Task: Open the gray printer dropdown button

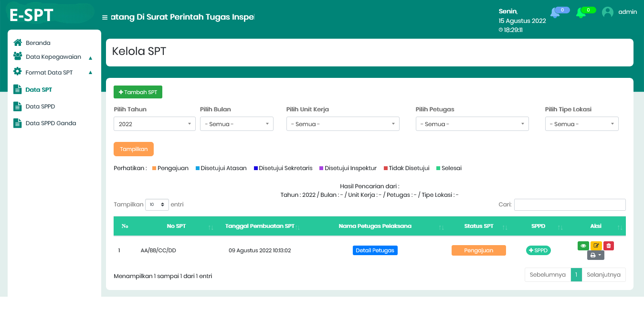Action: pos(595,256)
